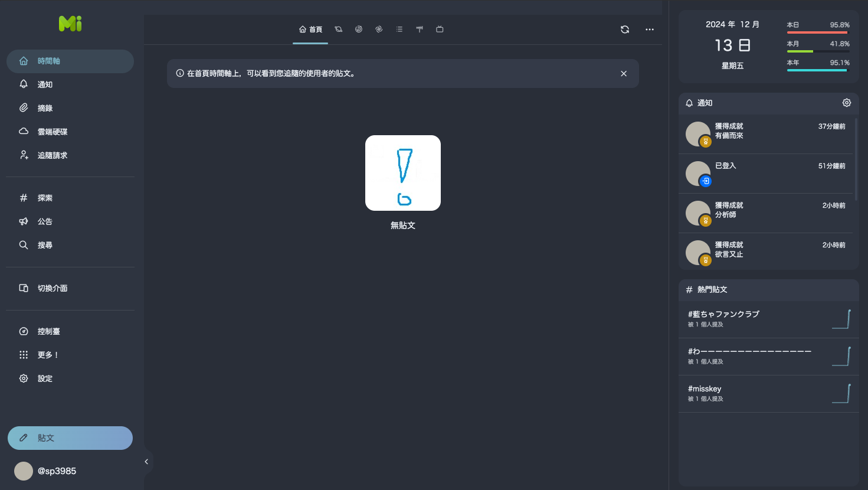
Task: Collapse the sidebar with the chevron
Action: pyautogui.click(x=146, y=462)
